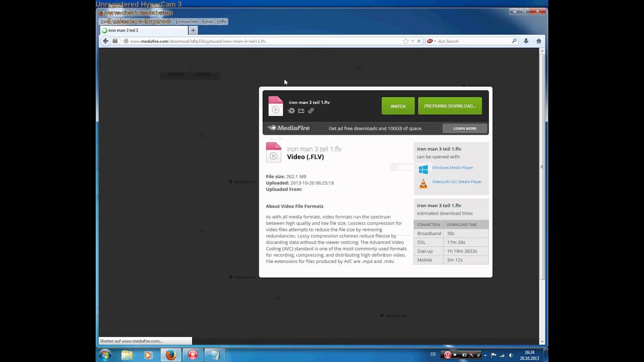Click the pink video file icon in dark header
Screen dimensions: 644x362
pyautogui.click(x=275, y=106)
